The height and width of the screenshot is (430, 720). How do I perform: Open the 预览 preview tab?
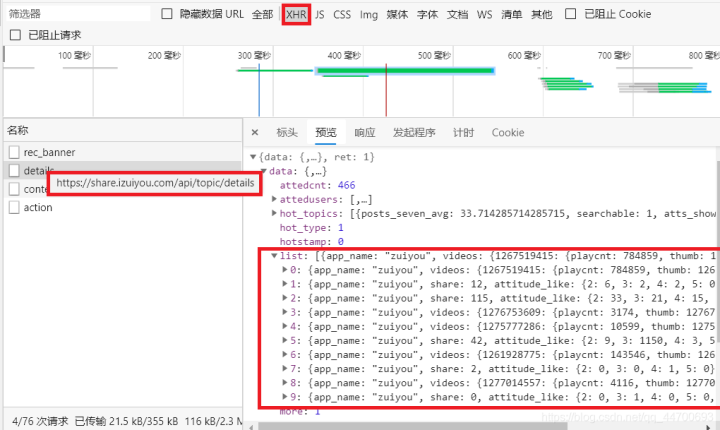326,133
